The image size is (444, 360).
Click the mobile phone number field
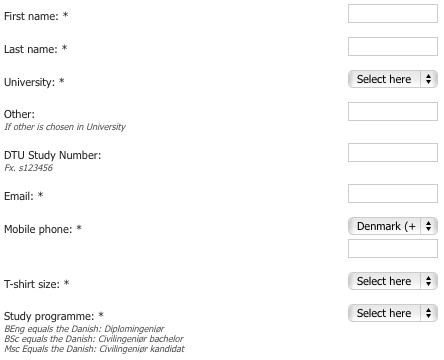point(393,249)
